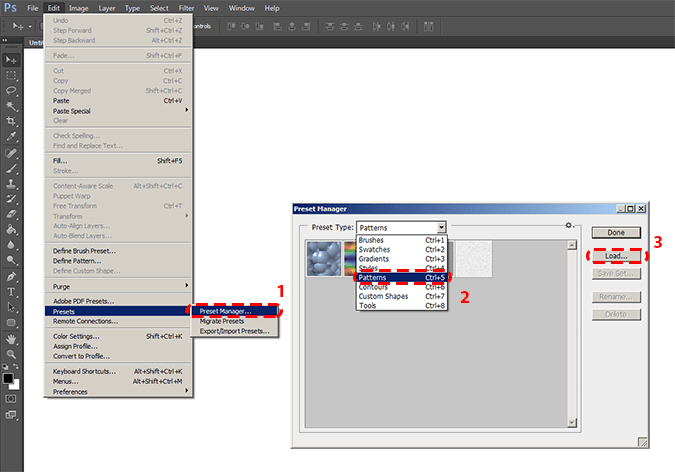Screen dimensions: 675x472
Task: Open the Preset Type dropdown arrow
Action: (441, 227)
